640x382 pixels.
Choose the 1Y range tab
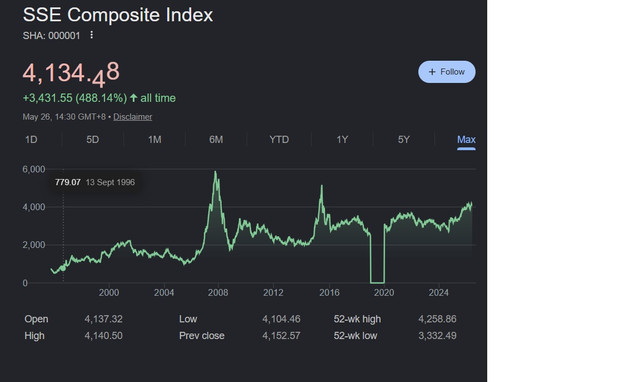[342, 140]
